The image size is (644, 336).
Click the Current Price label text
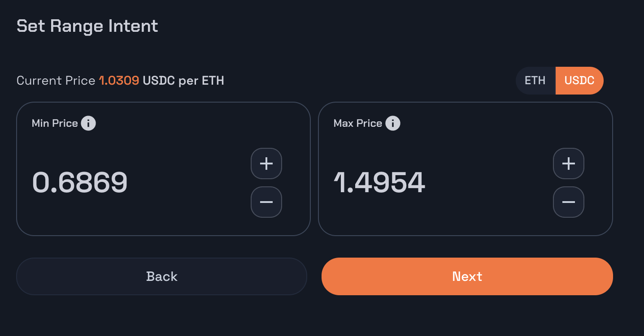point(56,81)
